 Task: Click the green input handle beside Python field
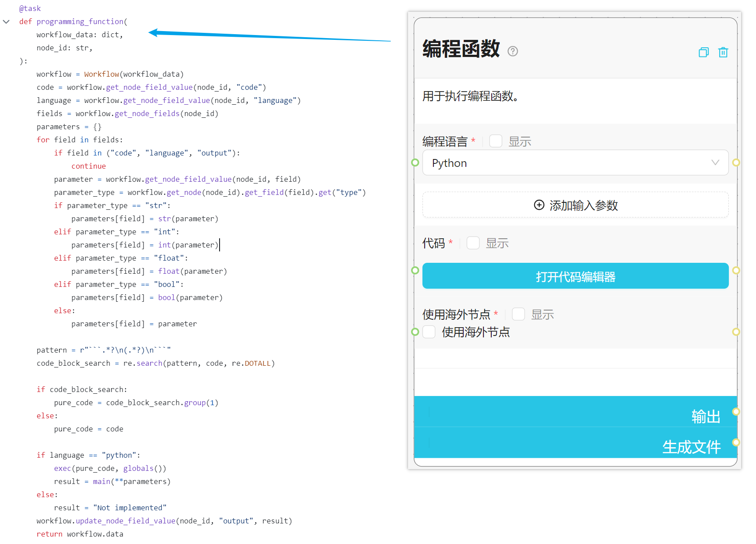coord(415,162)
